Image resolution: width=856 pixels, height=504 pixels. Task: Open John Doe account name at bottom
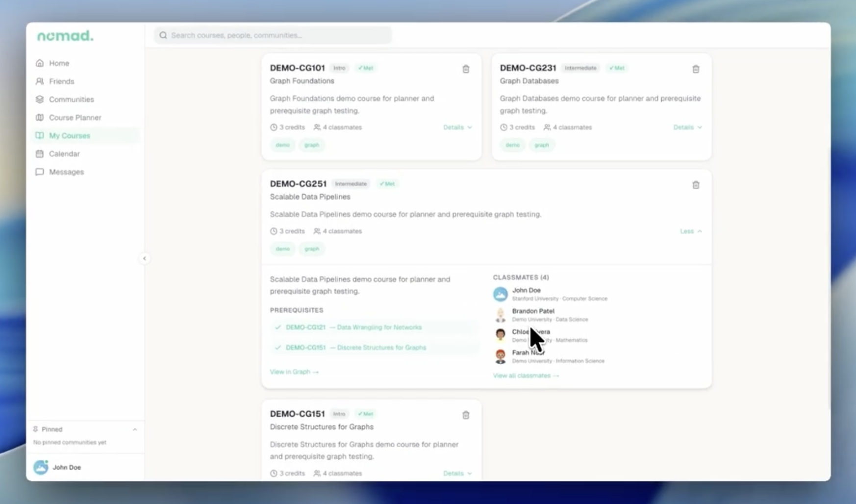[x=67, y=468]
